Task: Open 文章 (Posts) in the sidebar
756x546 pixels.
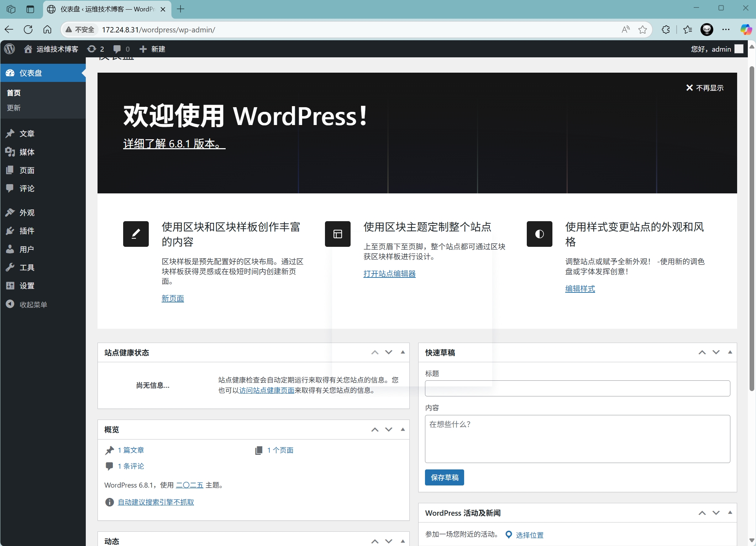Action: coord(43,133)
